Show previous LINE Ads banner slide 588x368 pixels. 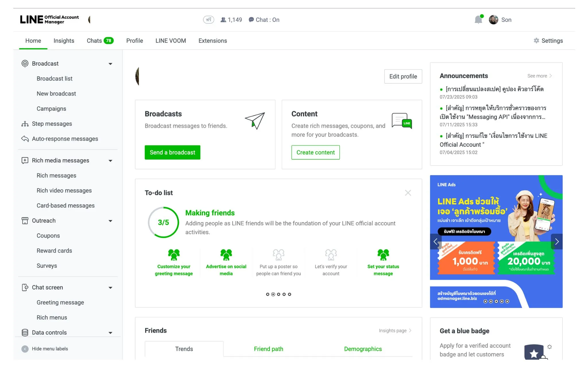point(436,241)
